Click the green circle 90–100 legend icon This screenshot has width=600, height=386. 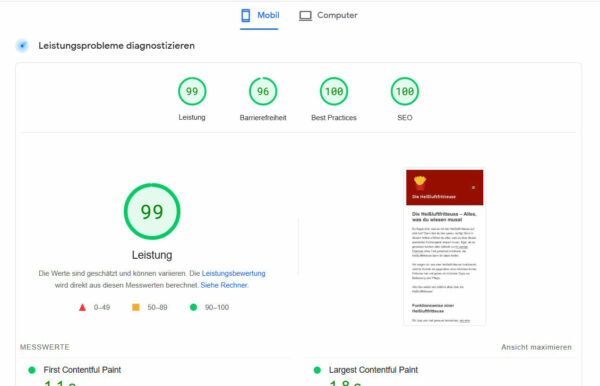194,307
